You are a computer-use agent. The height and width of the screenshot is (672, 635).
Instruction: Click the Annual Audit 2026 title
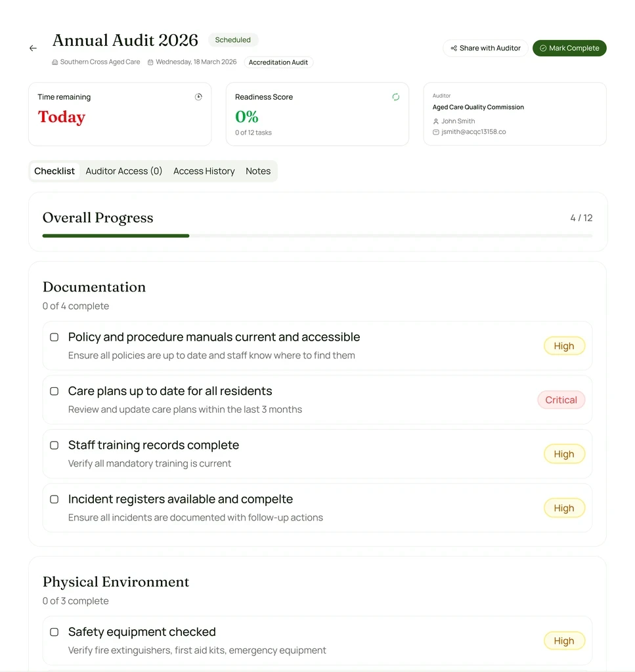point(125,40)
